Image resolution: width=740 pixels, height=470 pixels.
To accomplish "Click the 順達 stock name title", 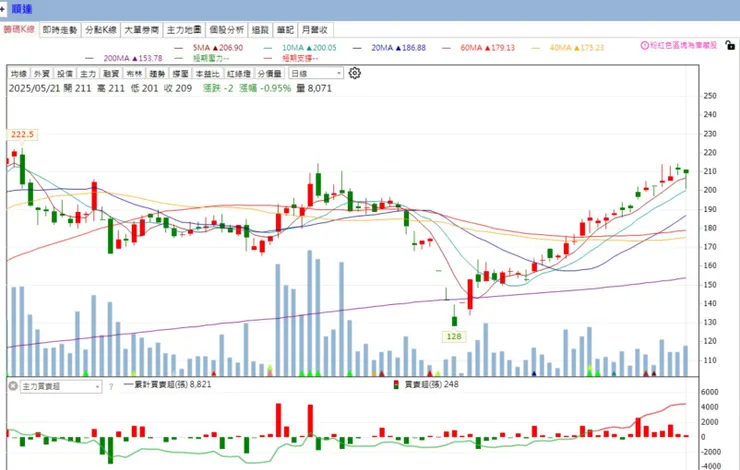I will pos(22,9).
